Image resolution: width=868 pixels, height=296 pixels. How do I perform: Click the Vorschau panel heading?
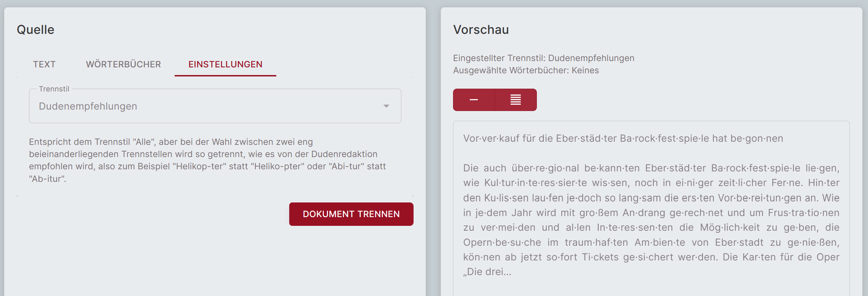pyautogui.click(x=481, y=30)
